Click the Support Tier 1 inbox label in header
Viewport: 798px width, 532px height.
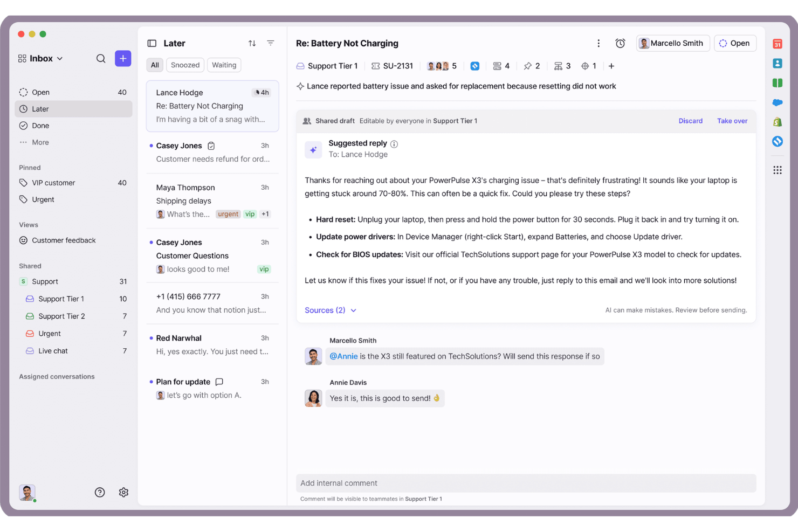[327, 66]
